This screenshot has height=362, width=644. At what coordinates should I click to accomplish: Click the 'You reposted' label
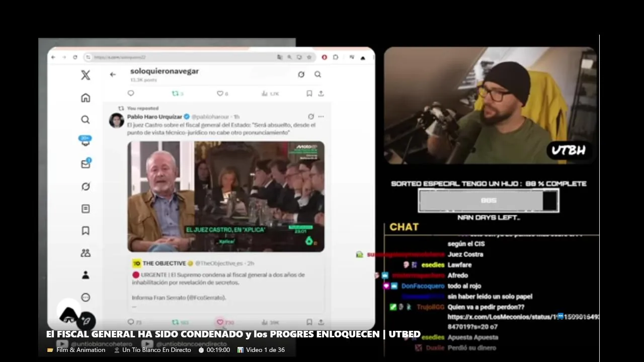143,108
